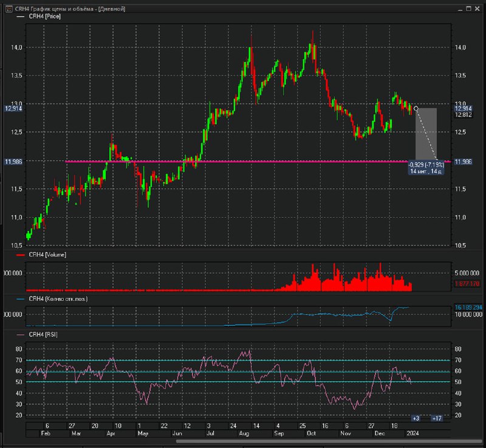Click the 11,986 level tag on the right axis
Viewport: 486px width, 448px height.
(x=463, y=162)
